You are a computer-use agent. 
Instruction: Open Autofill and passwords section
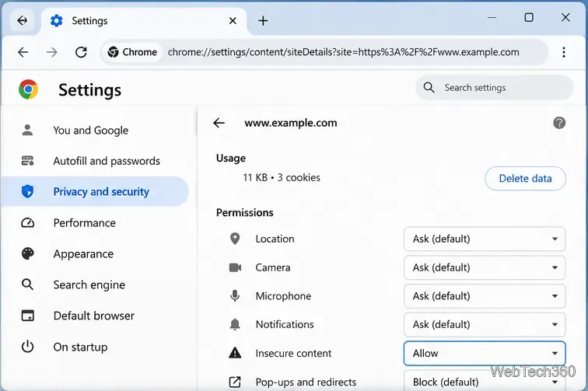pos(95,161)
